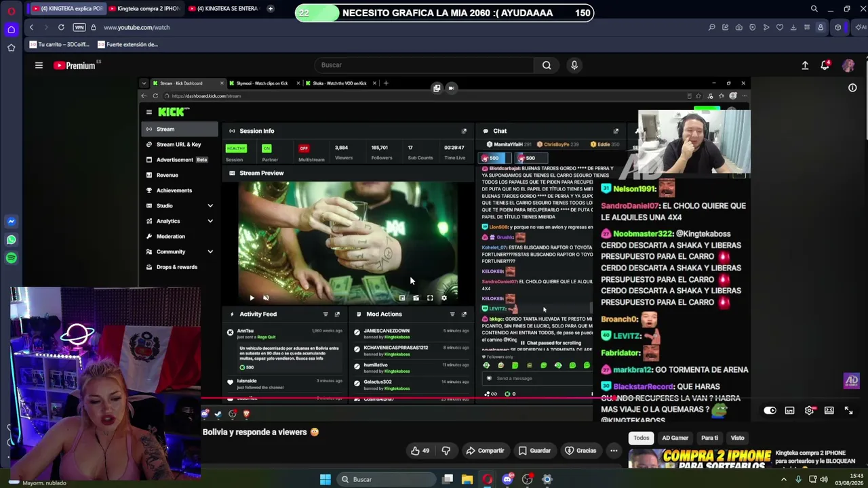Reload the YouTube page
Viewport: 868px width, 488px height.
click(x=61, y=27)
